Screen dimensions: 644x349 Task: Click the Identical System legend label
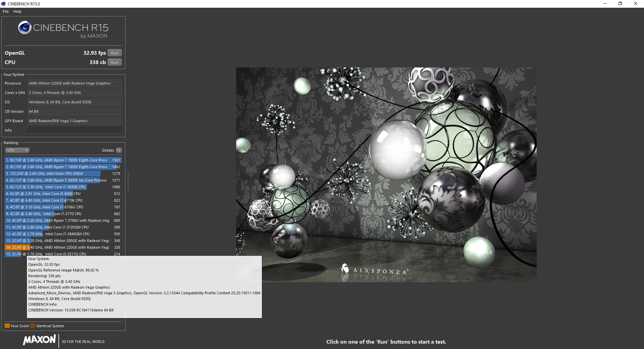(x=50, y=326)
